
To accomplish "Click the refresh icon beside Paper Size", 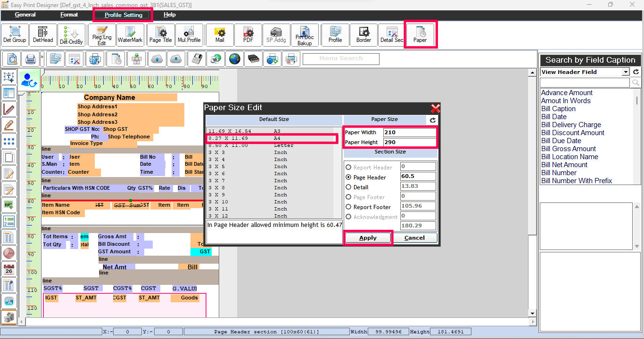I will [x=433, y=120].
